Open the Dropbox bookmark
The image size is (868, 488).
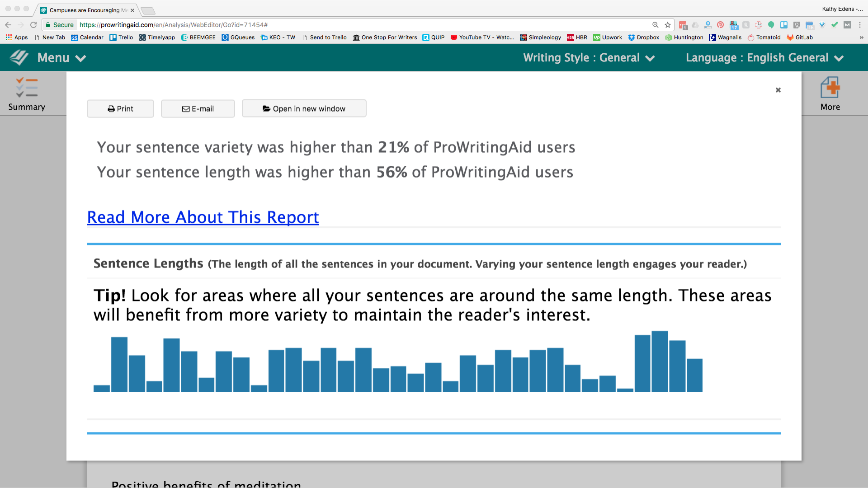coord(643,38)
